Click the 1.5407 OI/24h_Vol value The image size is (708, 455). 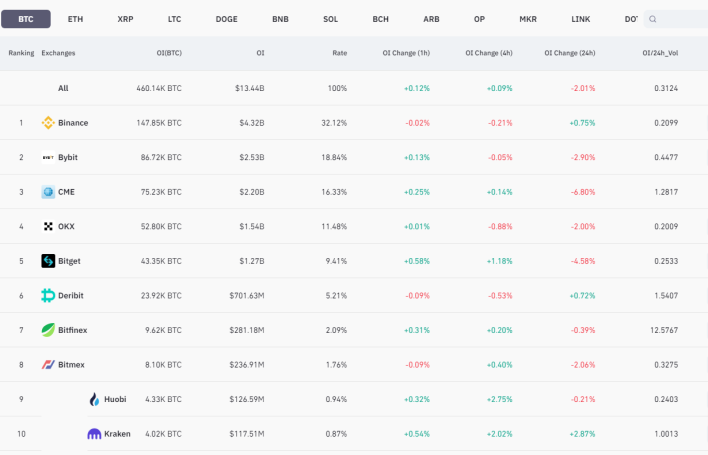(666, 296)
